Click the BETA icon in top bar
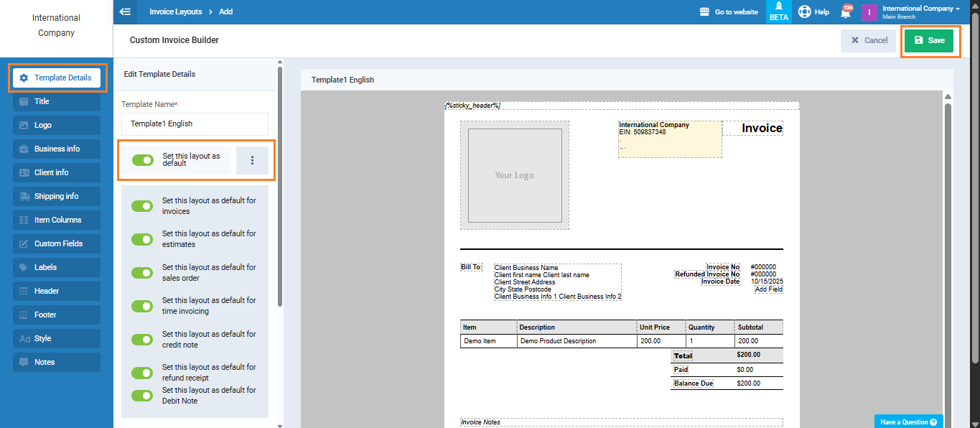Image resolution: width=980 pixels, height=428 pixels. [x=778, y=12]
